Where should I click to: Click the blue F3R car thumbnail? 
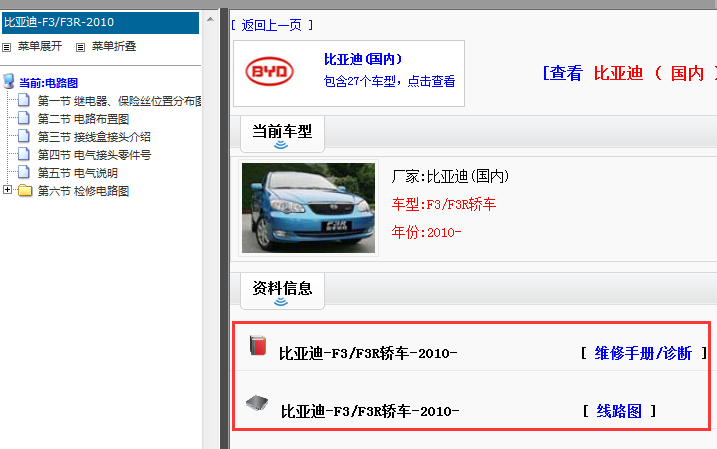point(308,208)
